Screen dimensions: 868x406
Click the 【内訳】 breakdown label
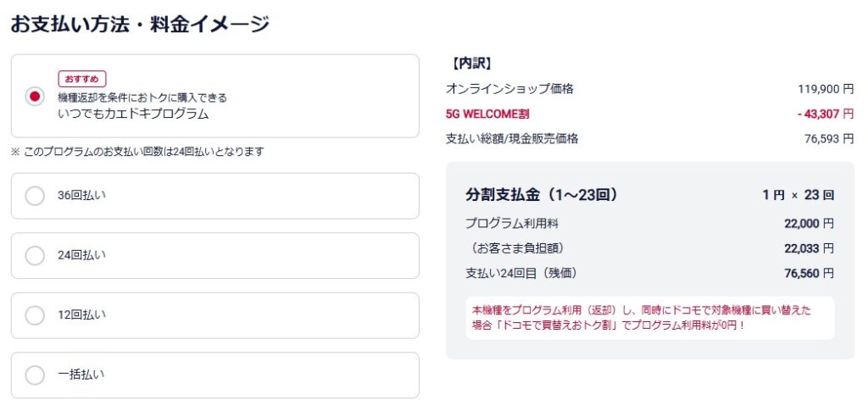[x=473, y=64]
